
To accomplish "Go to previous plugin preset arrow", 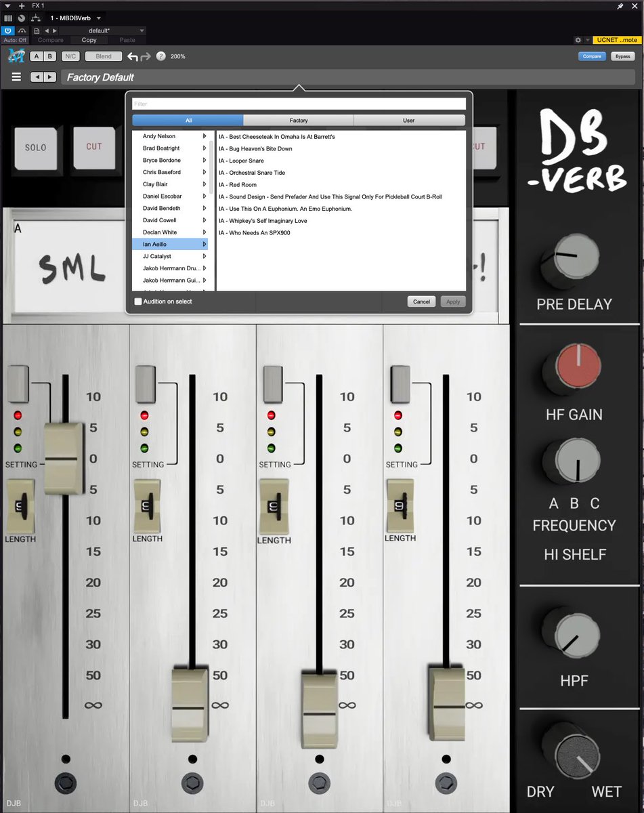I will coord(37,77).
